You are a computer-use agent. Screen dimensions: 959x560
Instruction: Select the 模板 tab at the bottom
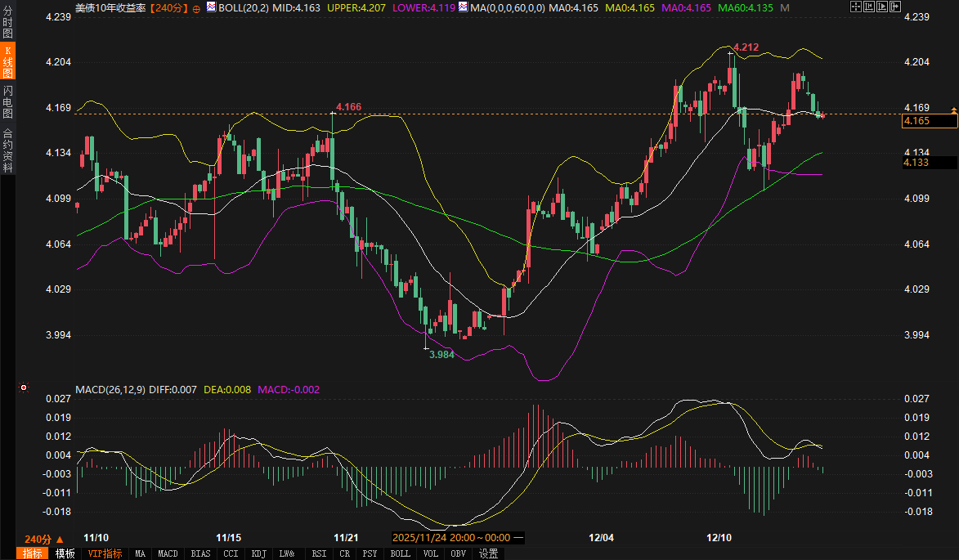pos(65,553)
